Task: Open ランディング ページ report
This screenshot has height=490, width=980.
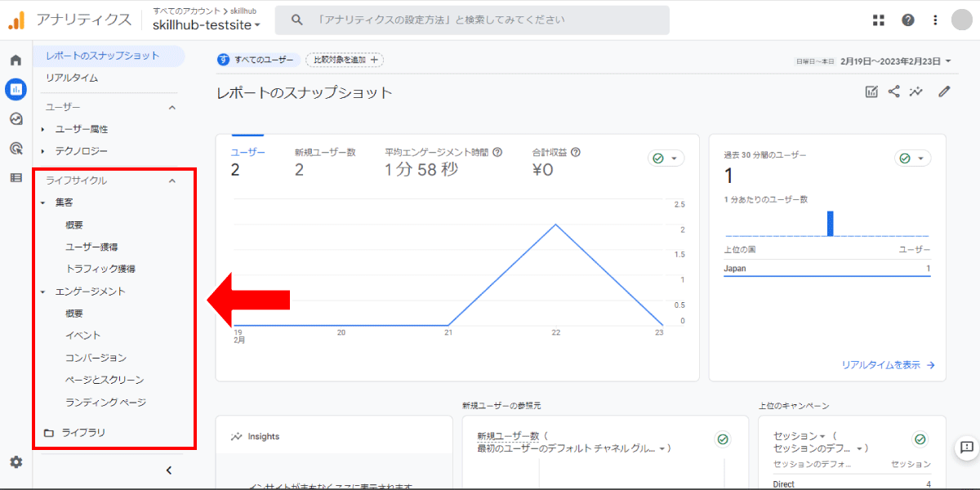Action: pos(106,403)
